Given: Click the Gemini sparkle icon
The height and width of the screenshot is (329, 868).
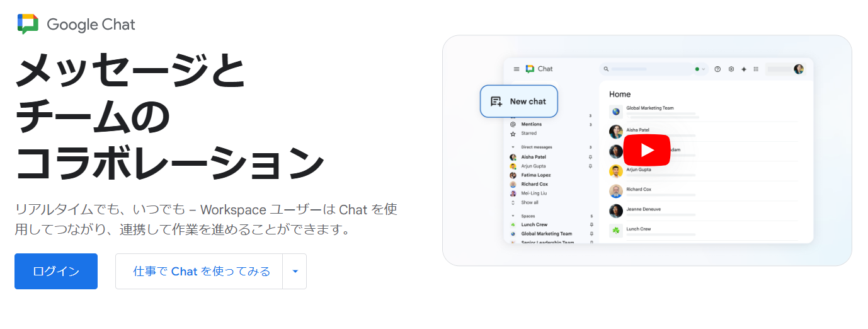Looking at the screenshot, I should [x=744, y=69].
